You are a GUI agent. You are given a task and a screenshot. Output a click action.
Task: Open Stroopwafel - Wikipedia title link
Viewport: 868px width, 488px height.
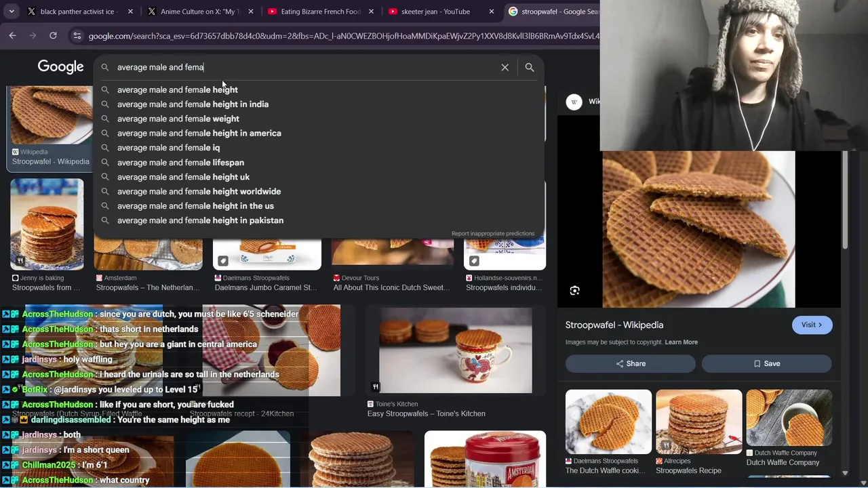click(x=614, y=325)
